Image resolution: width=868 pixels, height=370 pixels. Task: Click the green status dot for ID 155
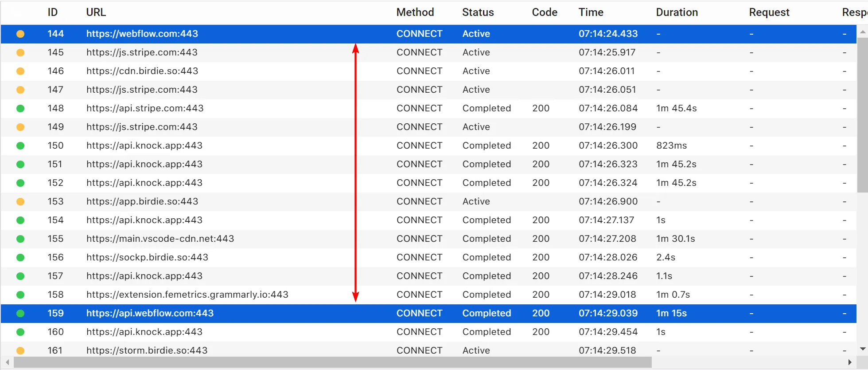(20, 239)
